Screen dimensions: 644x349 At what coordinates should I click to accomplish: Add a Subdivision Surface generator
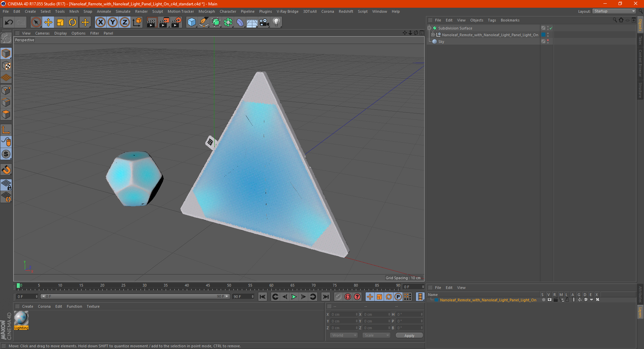[x=216, y=22]
